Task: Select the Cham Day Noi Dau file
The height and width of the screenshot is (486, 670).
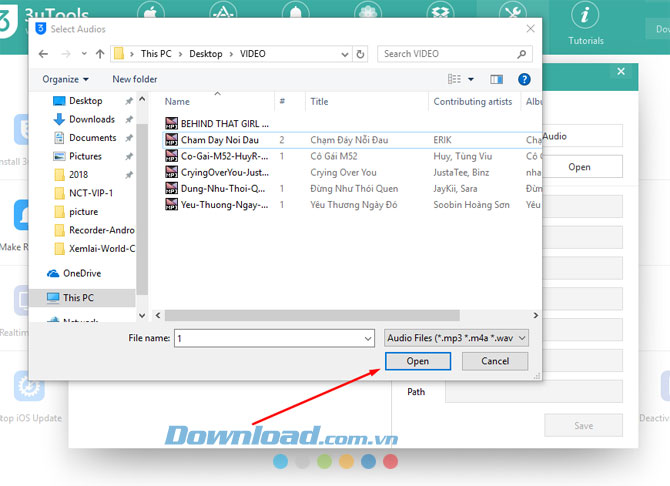Action: tap(220, 140)
